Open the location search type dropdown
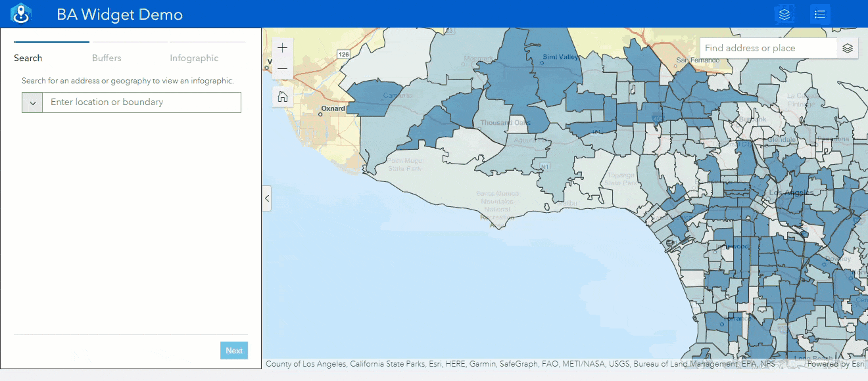Viewport: 868px width, 381px height. [32, 102]
